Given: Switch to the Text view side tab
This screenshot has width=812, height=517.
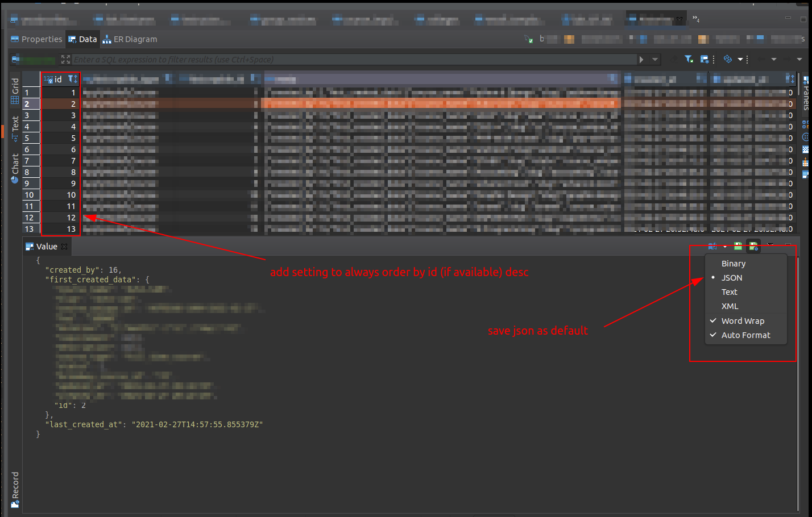Looking at the screenshot, I should tap(15, 128).
